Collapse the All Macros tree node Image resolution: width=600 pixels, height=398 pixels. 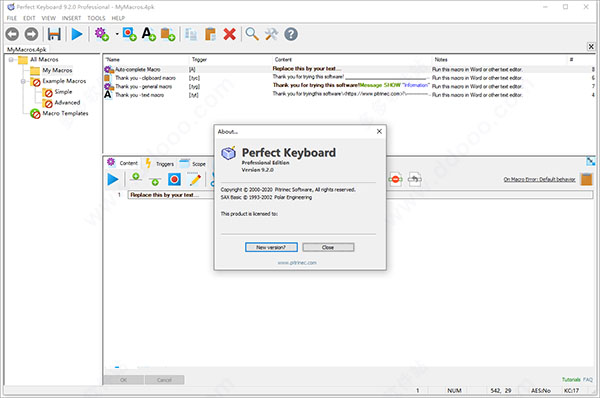point(11,59)
